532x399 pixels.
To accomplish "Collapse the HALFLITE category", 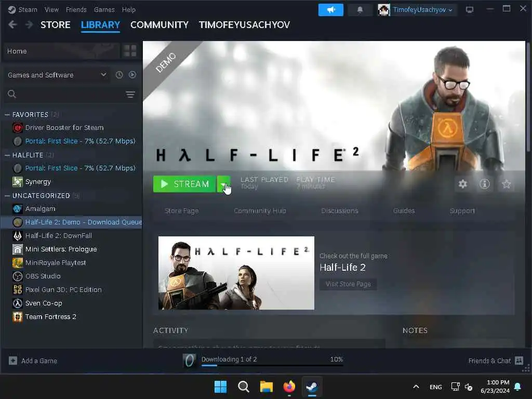I will coord(7,155).
